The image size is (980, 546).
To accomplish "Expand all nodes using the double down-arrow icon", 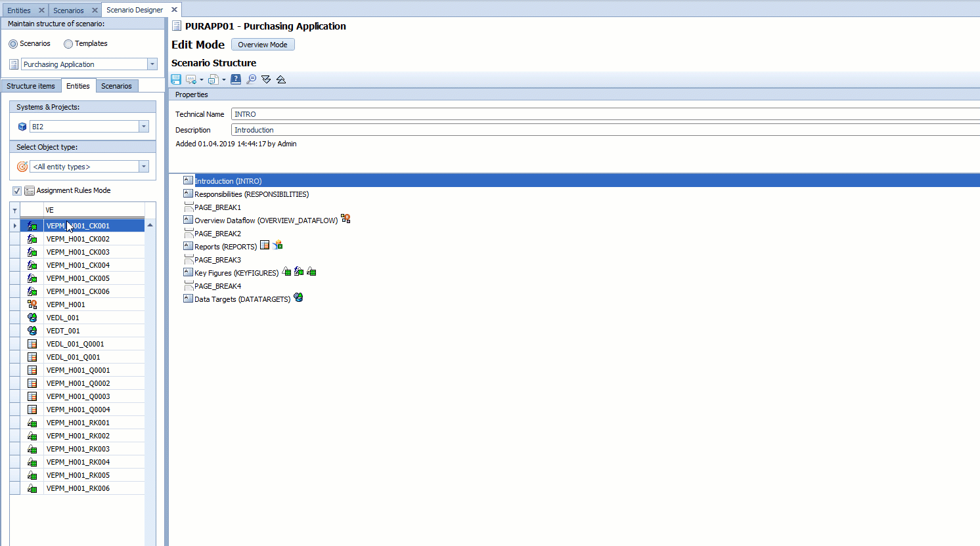I will [x=266, y=79].
